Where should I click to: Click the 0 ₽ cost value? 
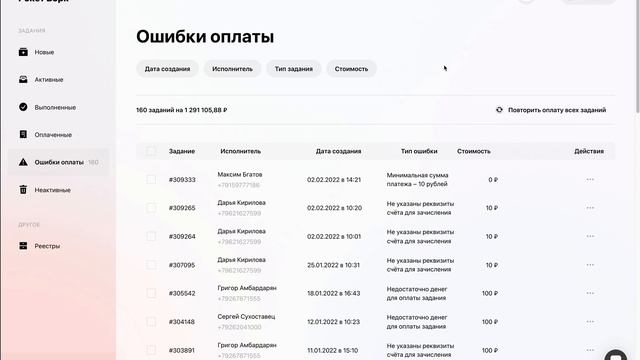point(493,180)
